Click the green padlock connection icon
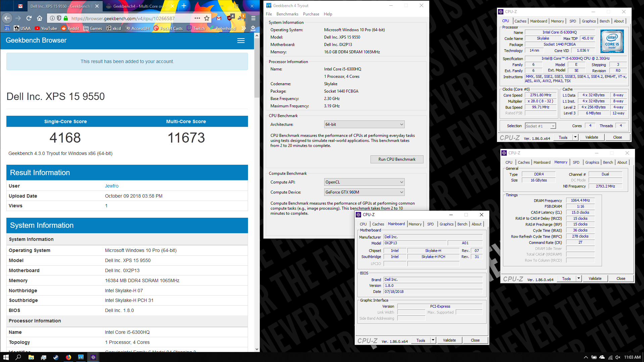644x362 pixels. [x=66, y=18]
